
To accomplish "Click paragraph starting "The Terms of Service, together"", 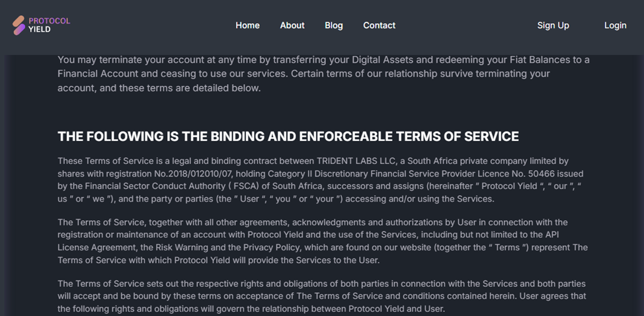I will tap(322, 241).
